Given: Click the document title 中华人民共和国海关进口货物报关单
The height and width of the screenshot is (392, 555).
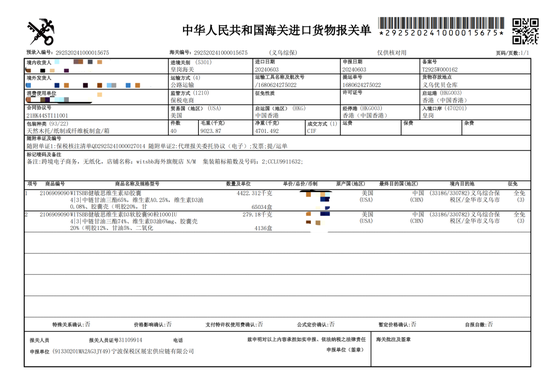Looking at the screenshot, I should click(276, 30).
